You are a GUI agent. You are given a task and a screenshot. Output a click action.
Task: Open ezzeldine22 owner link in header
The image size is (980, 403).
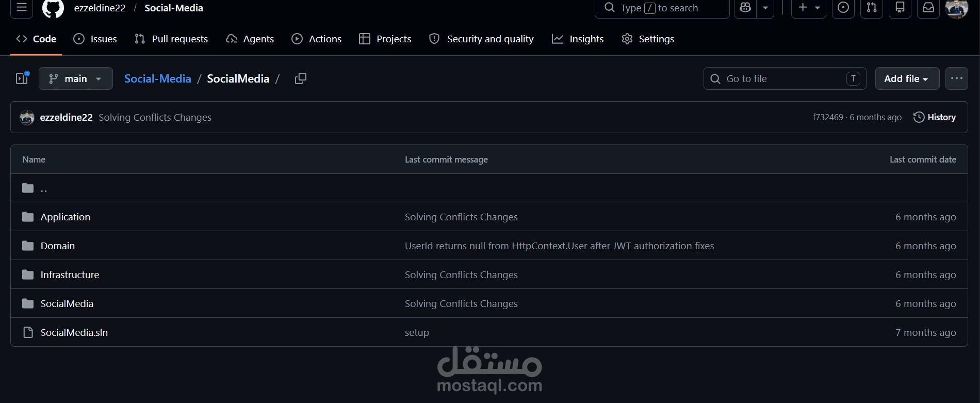100,8
